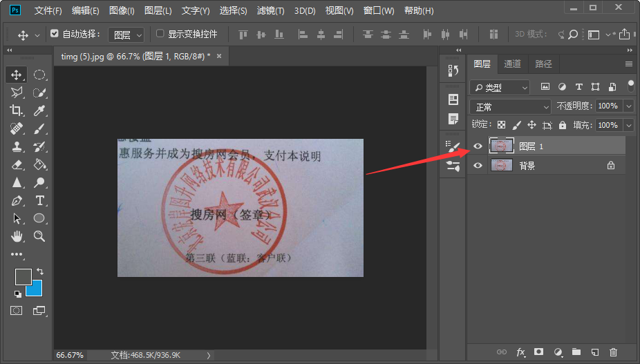Select the Move tool in the toolbox
The width and height of the screenshot is (640, 364).
(x=17, y=75)
